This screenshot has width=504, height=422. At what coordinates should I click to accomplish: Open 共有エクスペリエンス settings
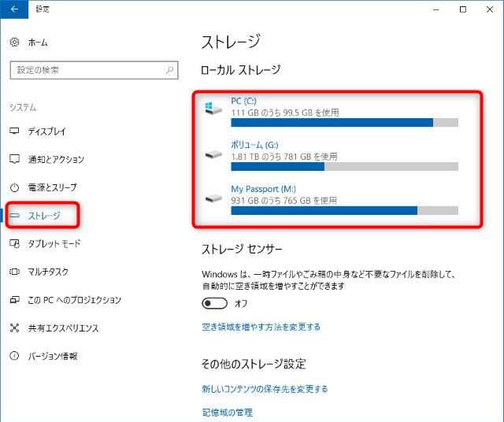click(63, 328)
